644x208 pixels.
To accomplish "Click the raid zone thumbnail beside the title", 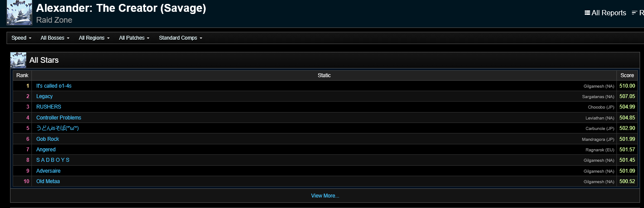I will pyautogui.click(x=19, y=13).
